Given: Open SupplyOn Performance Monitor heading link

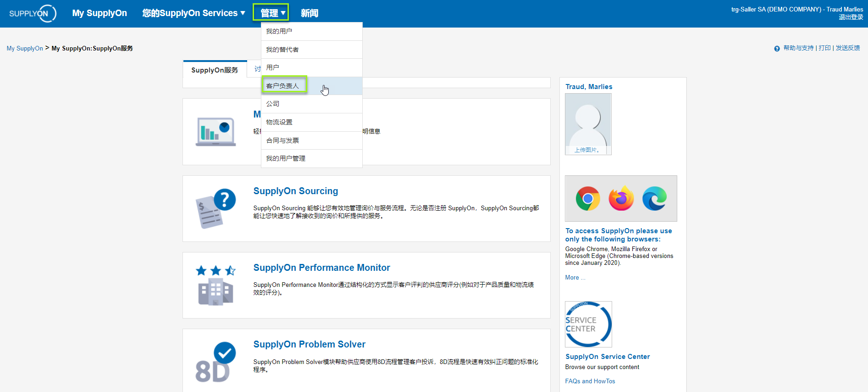Looking at the screenshot, I should [x=321, y=268].
